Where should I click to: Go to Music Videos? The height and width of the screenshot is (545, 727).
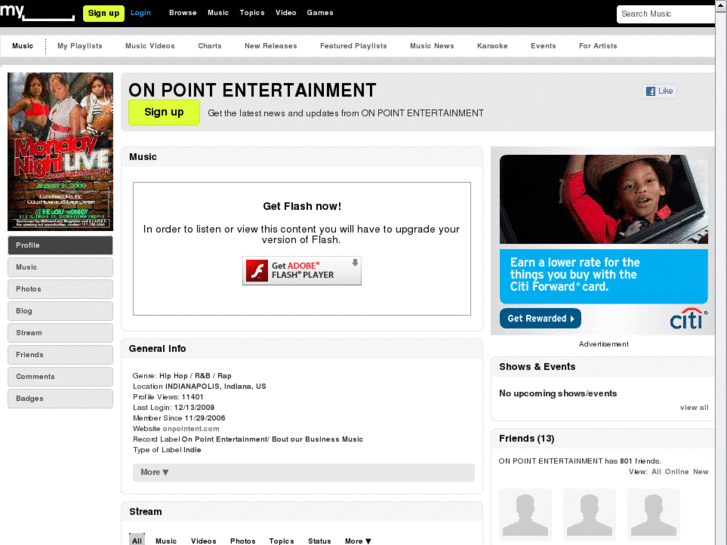(x=150, y=46)
